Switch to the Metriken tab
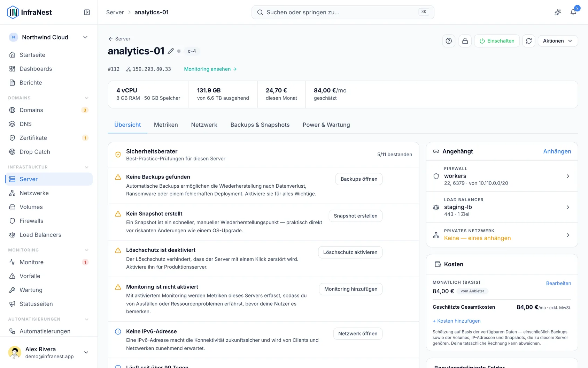 point(166,125)
